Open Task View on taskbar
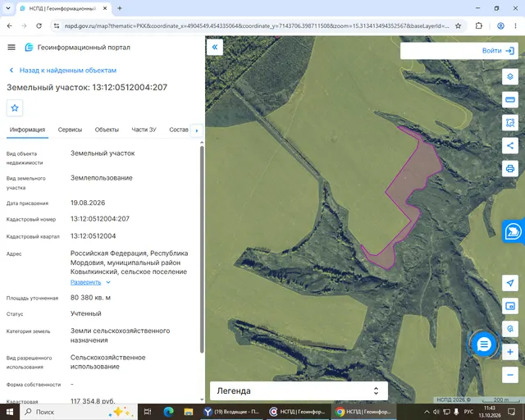Viewport: 525px width, 420px height. (148, 412)
